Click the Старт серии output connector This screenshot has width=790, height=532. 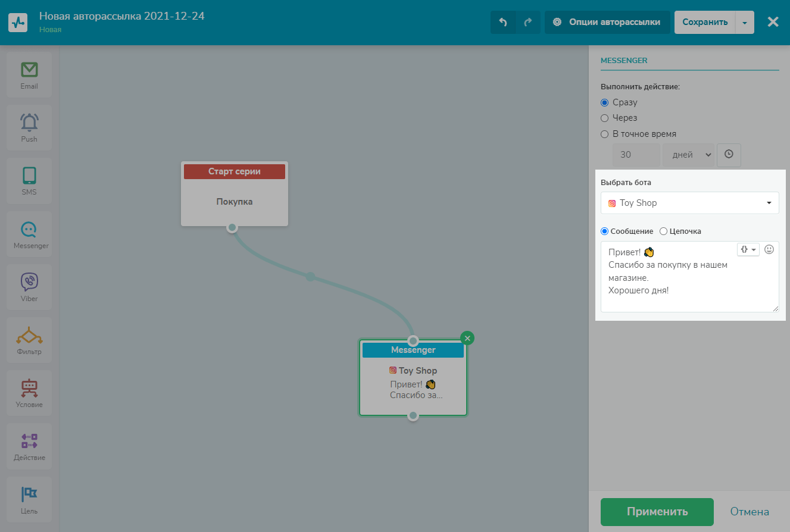pos(232,227)
